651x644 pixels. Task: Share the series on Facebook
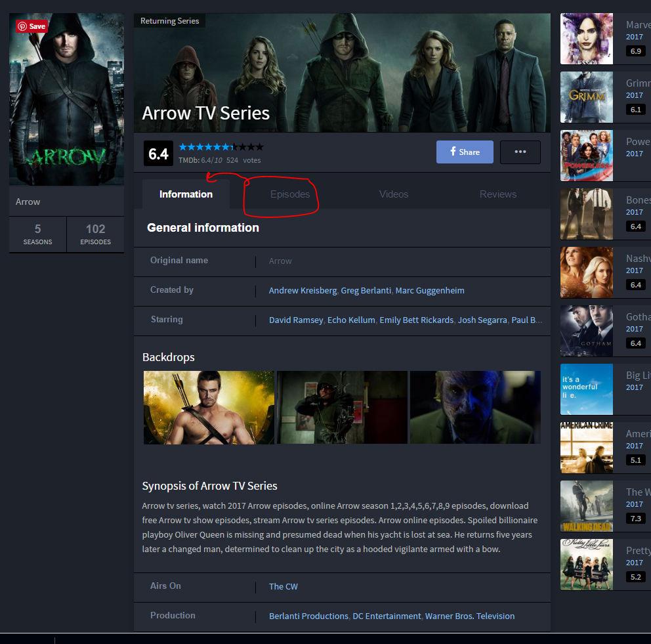click(465, 152)
